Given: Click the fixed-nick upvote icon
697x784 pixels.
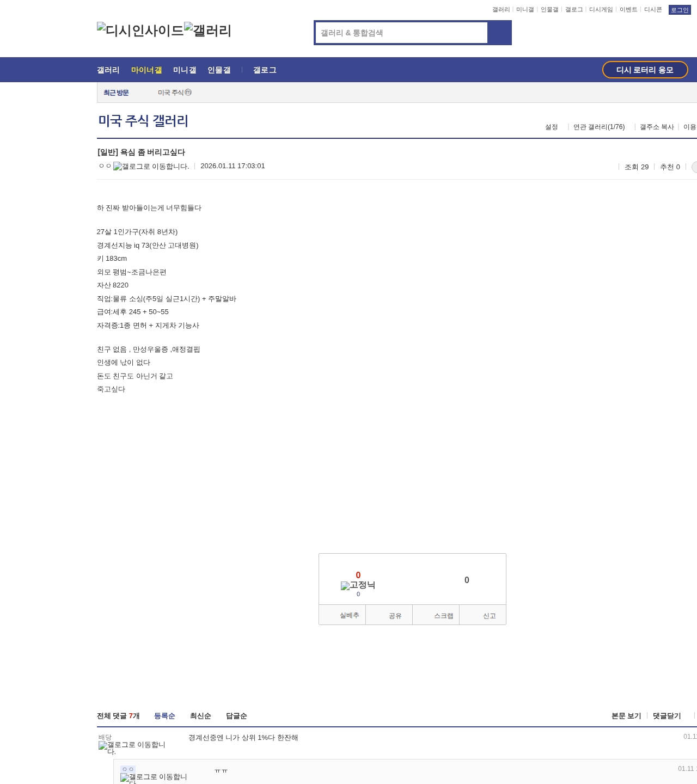Looking at the screenshot, I should (358, 585).
